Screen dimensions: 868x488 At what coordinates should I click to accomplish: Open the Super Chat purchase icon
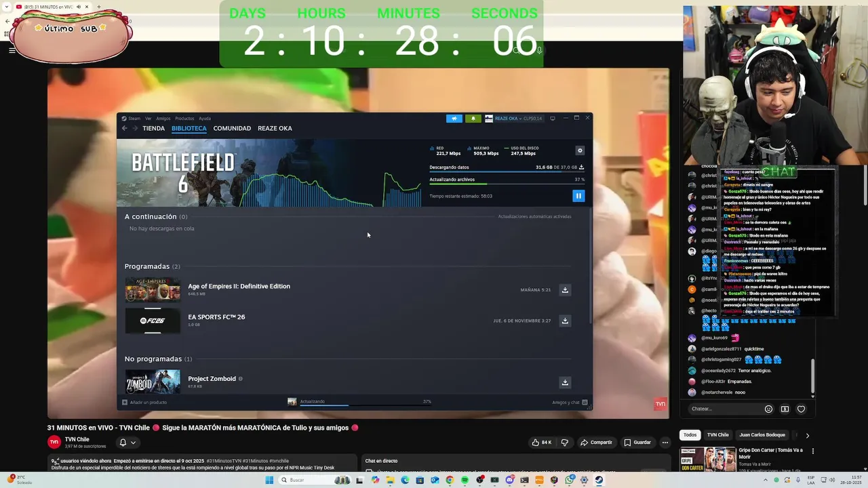tap(785, 409)
